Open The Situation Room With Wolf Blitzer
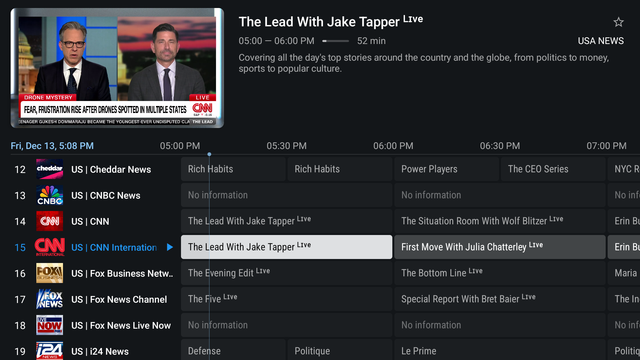The width and height of the screenshot is (640, 360). 500,221
